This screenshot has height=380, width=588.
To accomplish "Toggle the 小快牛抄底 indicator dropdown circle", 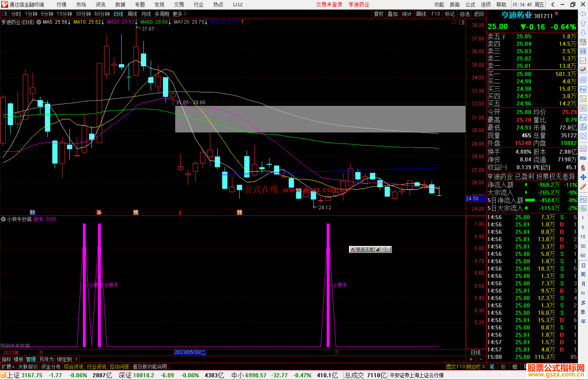I will pyautogui.click(x=3, y=219).
